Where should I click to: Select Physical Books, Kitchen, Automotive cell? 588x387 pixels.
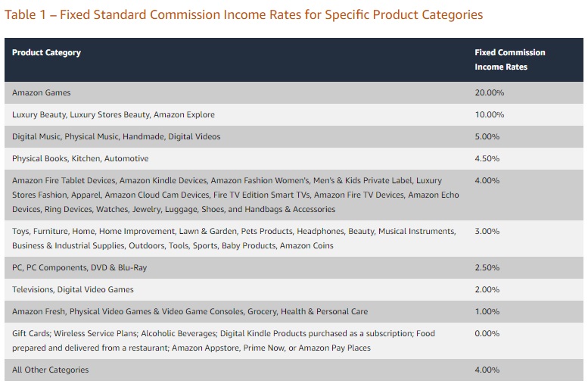click(80, 158)
